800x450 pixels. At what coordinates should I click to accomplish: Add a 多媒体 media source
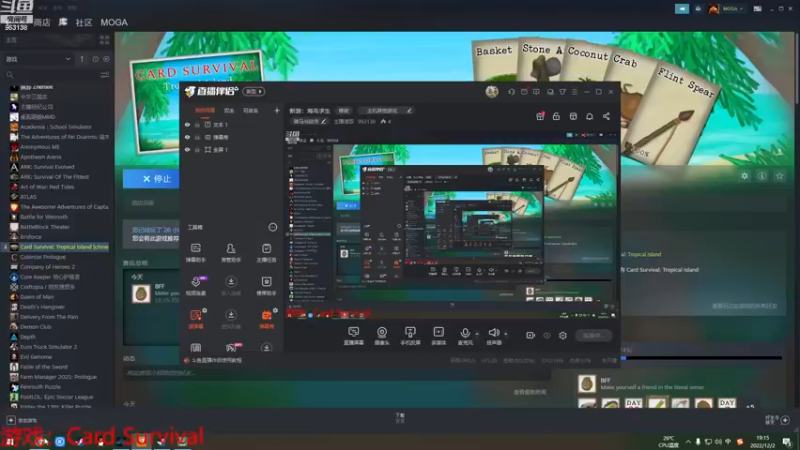[x=439, y=336]
